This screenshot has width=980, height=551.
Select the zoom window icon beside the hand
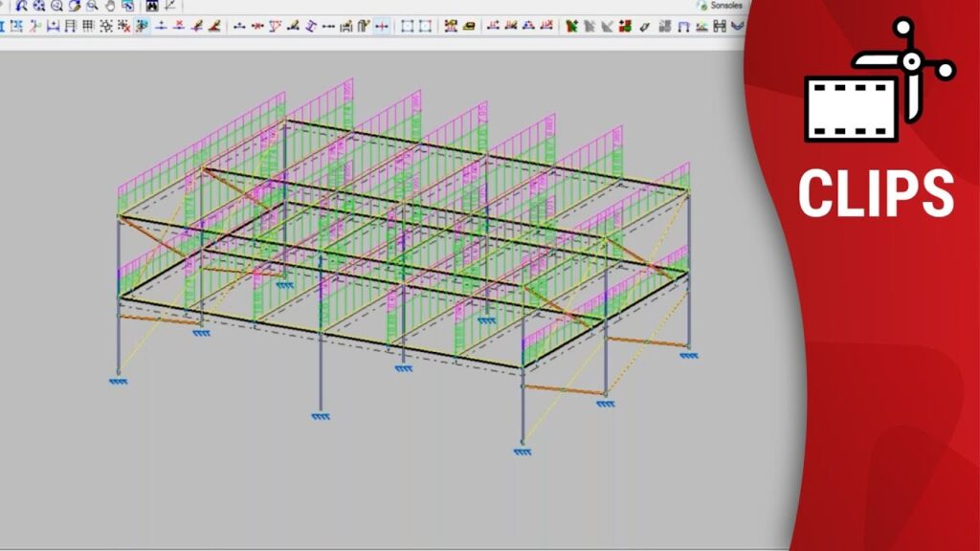(x=127, y=6)
